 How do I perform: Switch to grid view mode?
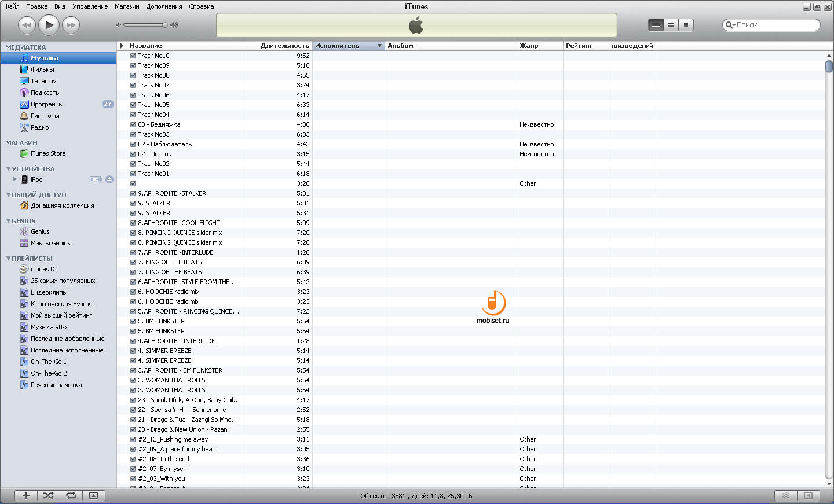671,25
